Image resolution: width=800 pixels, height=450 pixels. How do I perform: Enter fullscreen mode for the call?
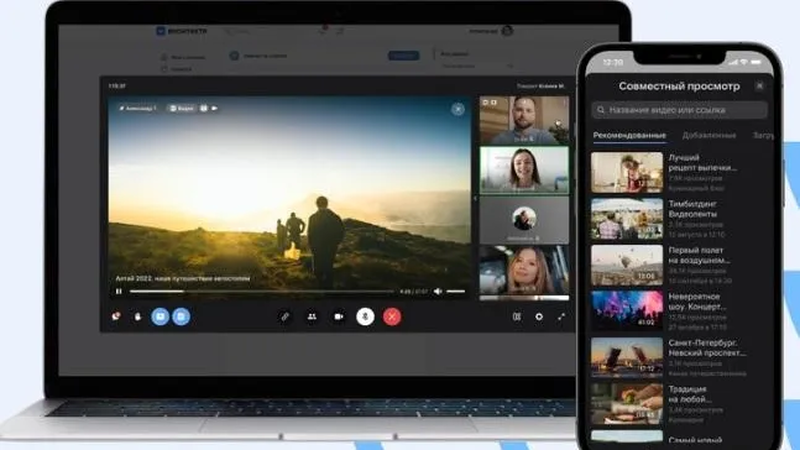[561, 316]
